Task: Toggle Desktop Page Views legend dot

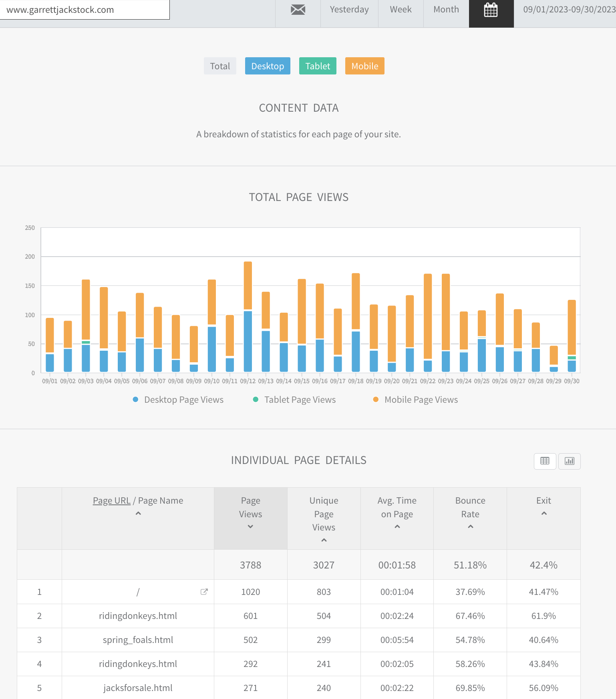Action: pyautogui.click(x=135, y=399)
